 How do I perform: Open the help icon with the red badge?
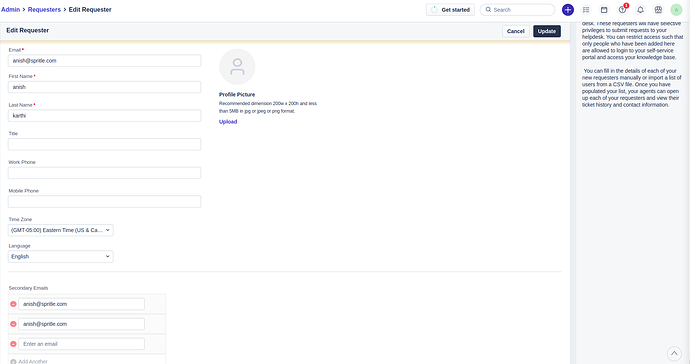pyautogui.click(x=622, y=9)
